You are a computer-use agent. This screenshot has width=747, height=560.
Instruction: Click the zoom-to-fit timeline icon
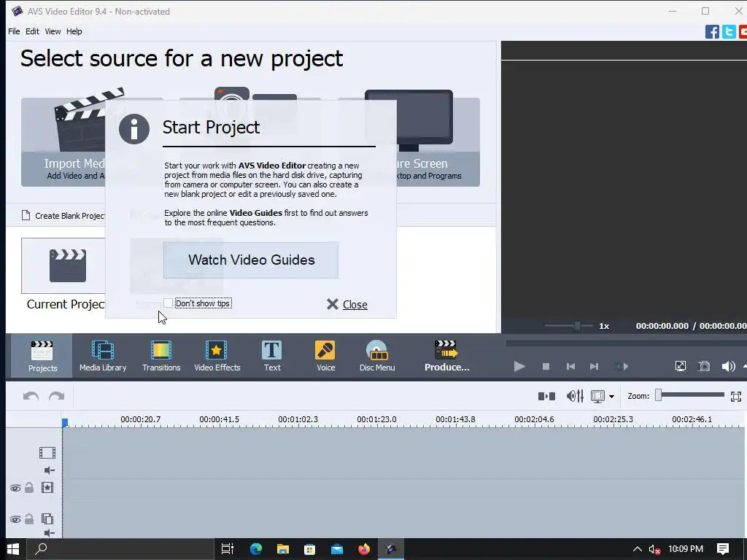tap(735, 396)
